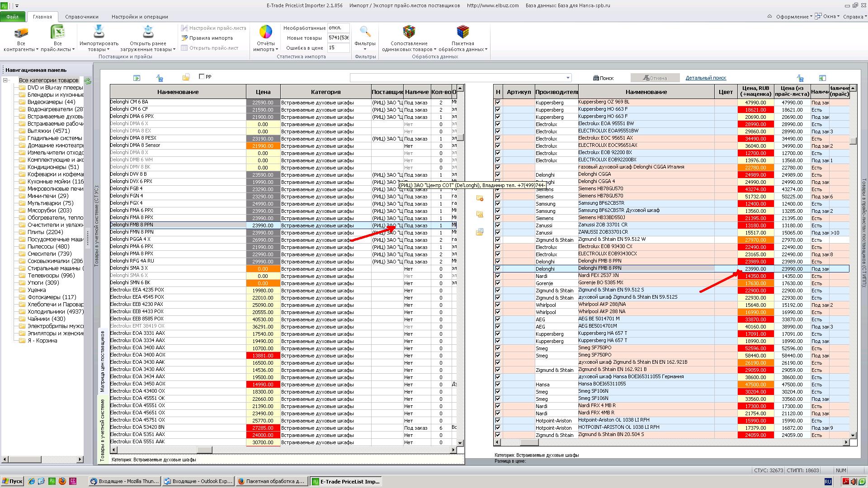Open Вытяжки (4571) category folder

click(45, 131)
